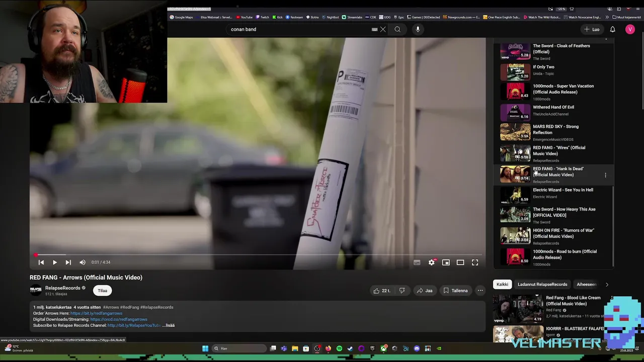Open video settings gear

431,262
